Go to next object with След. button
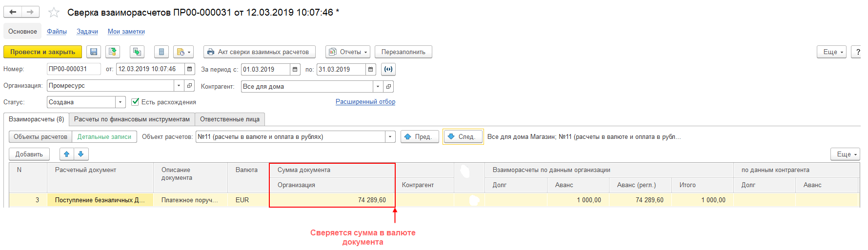The width and height of the screenshot is (868, 250). (x=463, y=137)
